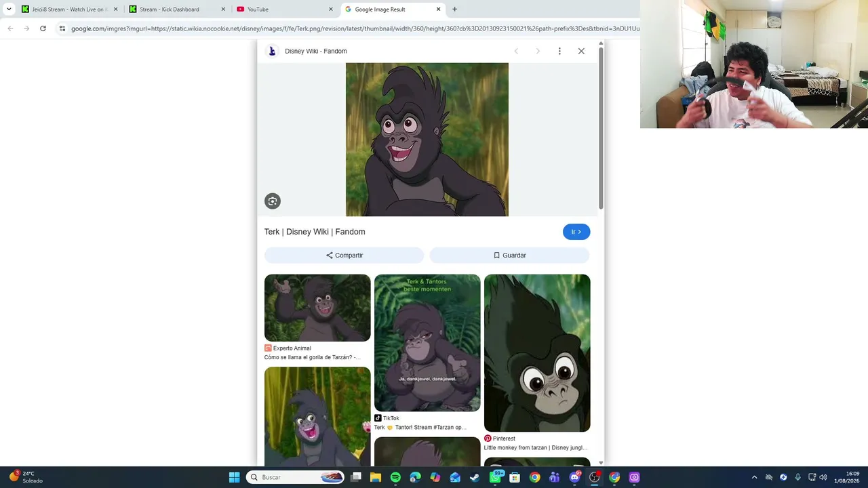Reload the current page
The height and width of the screenshot is (488, 868).
43,28
